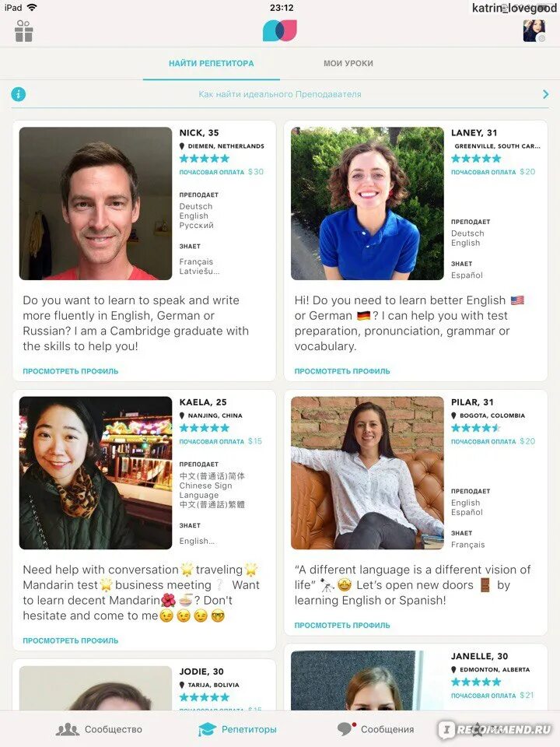560x747 pixels.
Task: Click Pilar's star rating
Action: [x=476, y=428]
